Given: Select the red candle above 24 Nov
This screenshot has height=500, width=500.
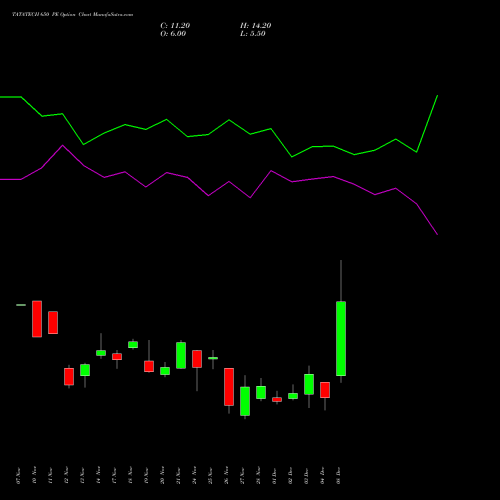Looking at the screenshot, I should coord(197,359).
